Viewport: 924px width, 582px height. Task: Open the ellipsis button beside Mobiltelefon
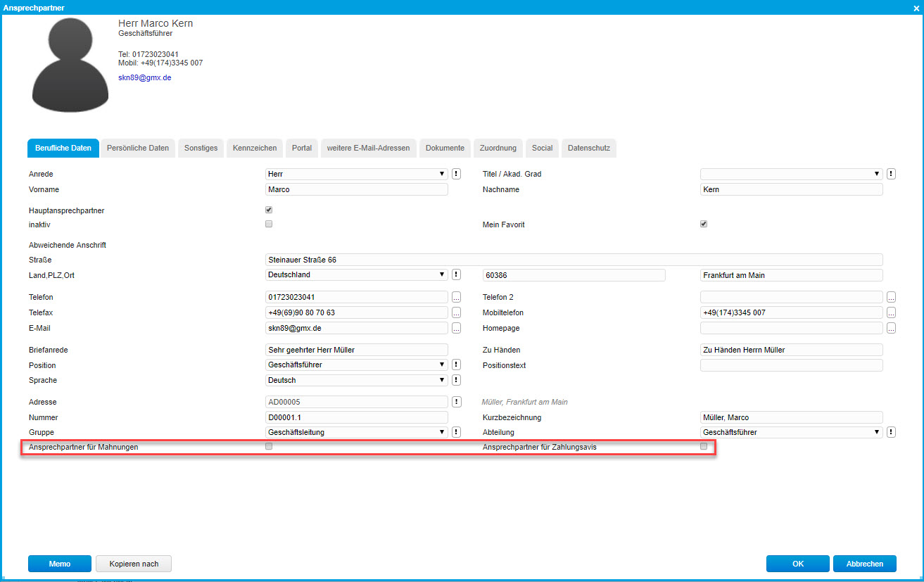[891, 312]
